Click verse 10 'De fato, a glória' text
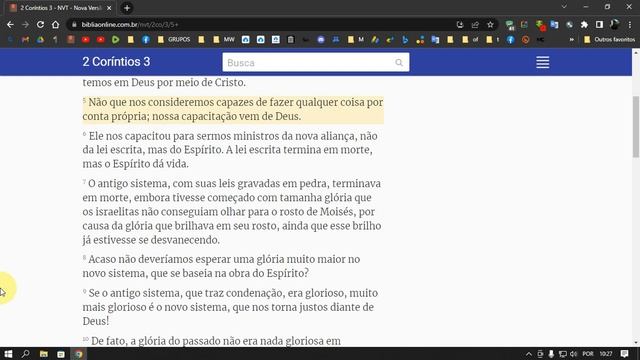Image resolution: width=640 pixels, height=360 pixels. tap(212, 341)
